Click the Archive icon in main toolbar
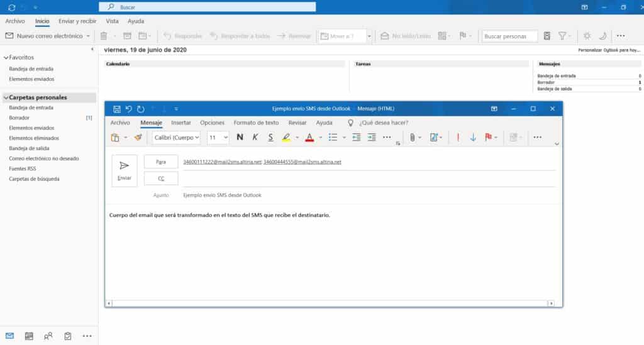Viewport: 644px width, 345px height. pyautogui.click(x=127, y=36)
